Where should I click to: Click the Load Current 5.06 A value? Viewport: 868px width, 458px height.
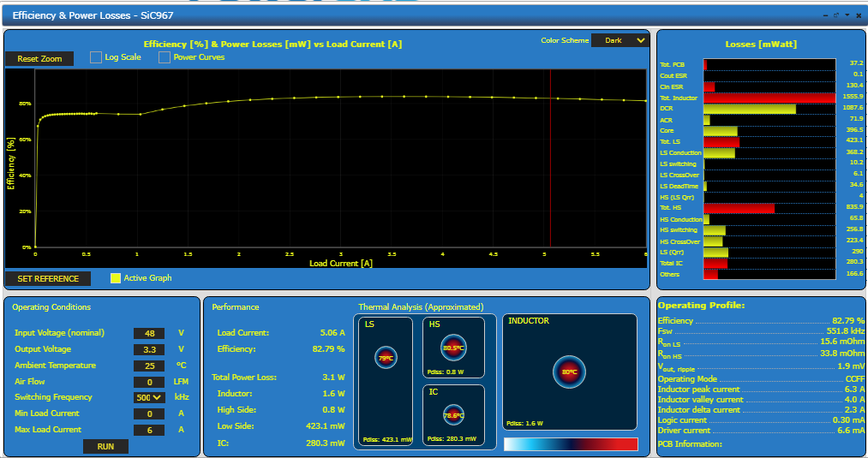click(332, 333)
